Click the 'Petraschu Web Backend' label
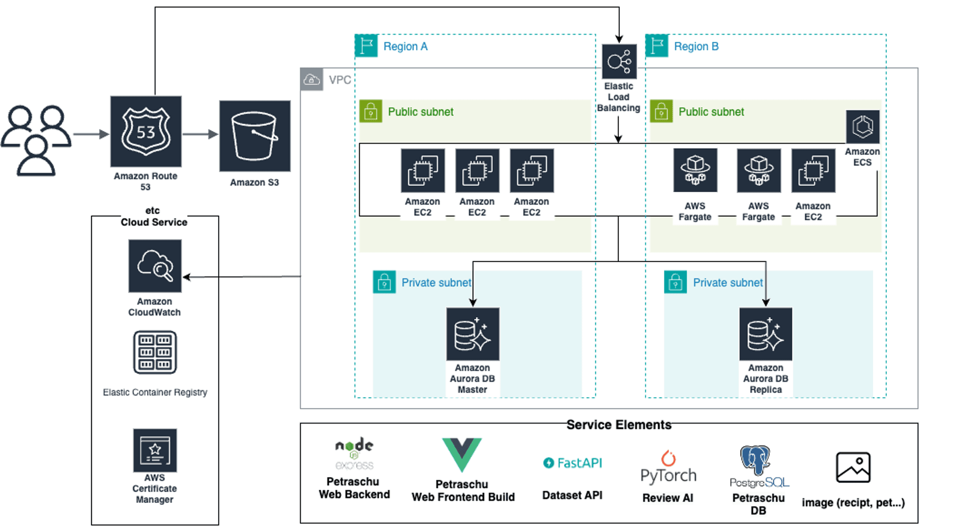Viewport: 980px width, 526px height. pyautogui.click(x=354, y=488)
